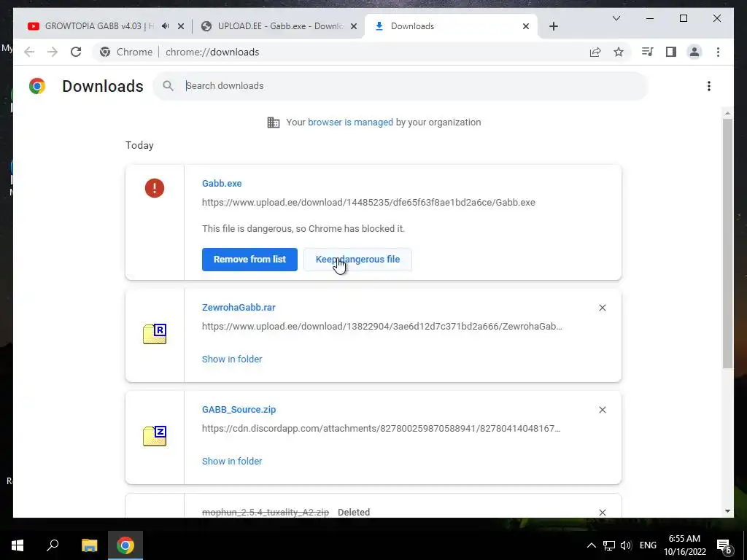The width and height of the screenshot is (747, 560).
Task: Open the Chrome main three-dot menu
Action: click(x=718, y=52)
